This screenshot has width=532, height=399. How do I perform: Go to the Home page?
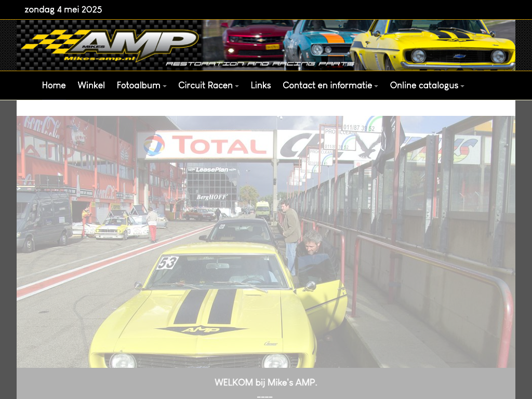tap(54, 85)
